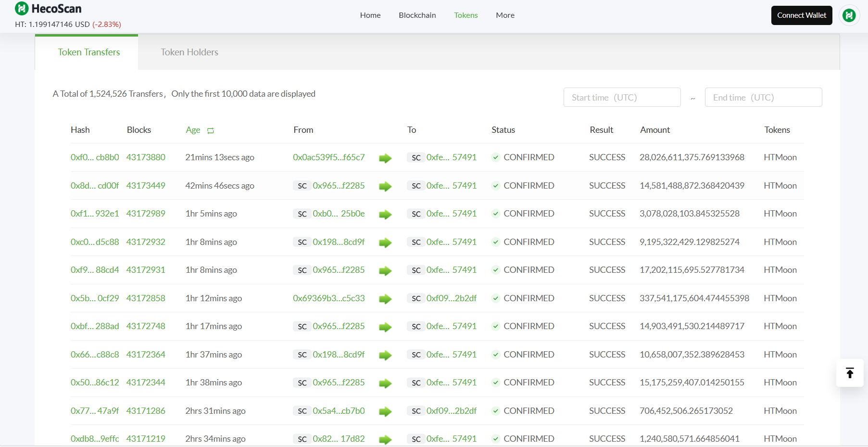Viewport: 868px width, 447px height.
Task: Open recipient 0xfe... 57491 in block 43172344 row
Action: 452,383
